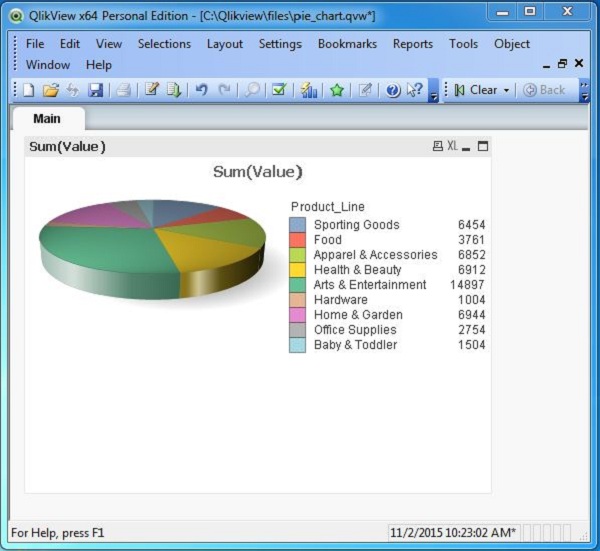The height and width of the screenshot is (551, 600).
Task: Open the Edit menu
Action: (x=70, y=44)
